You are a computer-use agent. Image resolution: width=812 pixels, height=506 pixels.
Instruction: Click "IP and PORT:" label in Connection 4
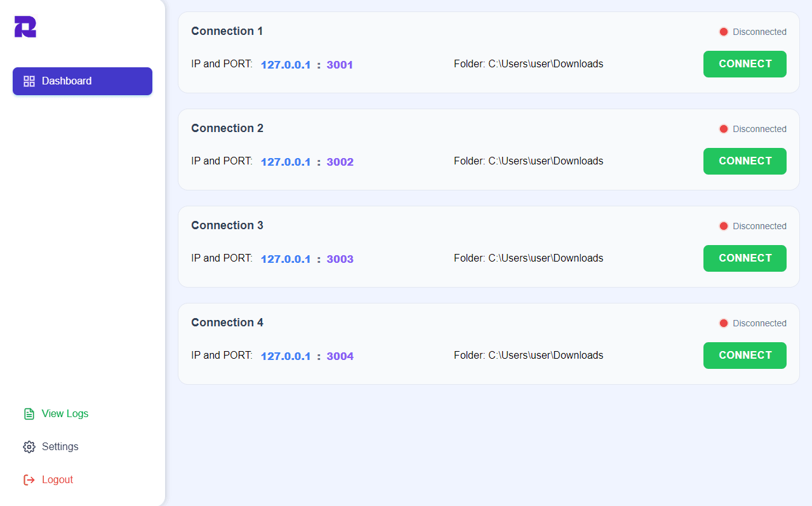222,356
